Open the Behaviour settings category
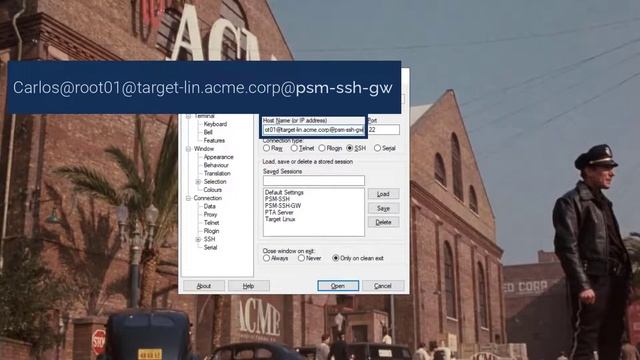The height and width of the screenshot is (360, 640). (216, 165)
